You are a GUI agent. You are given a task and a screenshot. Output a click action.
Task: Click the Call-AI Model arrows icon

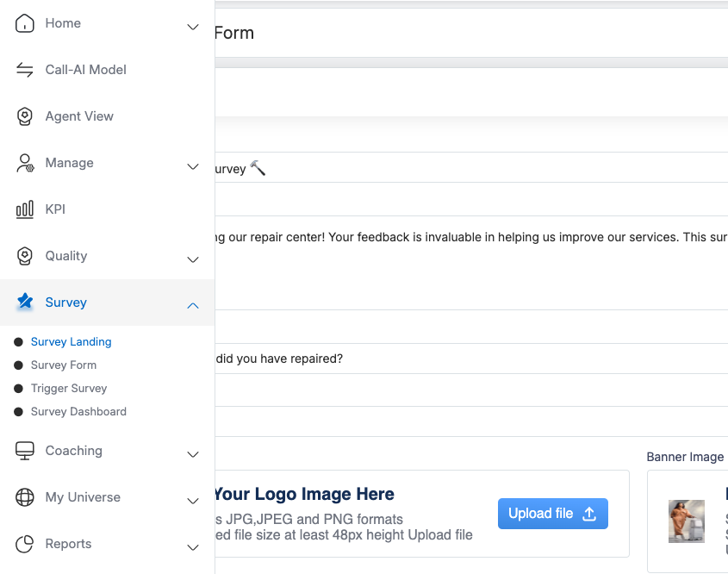click(25, 70)
